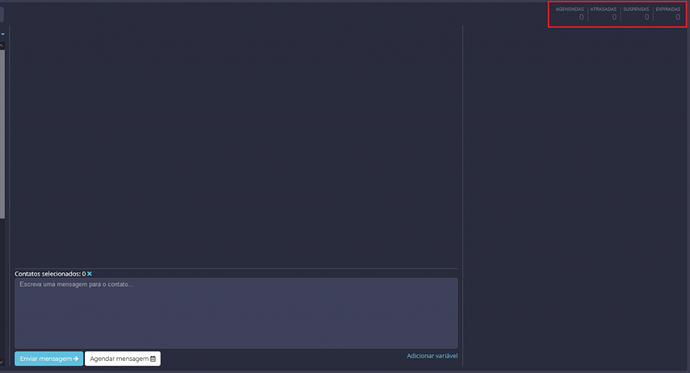Click the left panel scrollbar thumb
The height and width of the screenshot is (373, 690).
click(2, 134)
